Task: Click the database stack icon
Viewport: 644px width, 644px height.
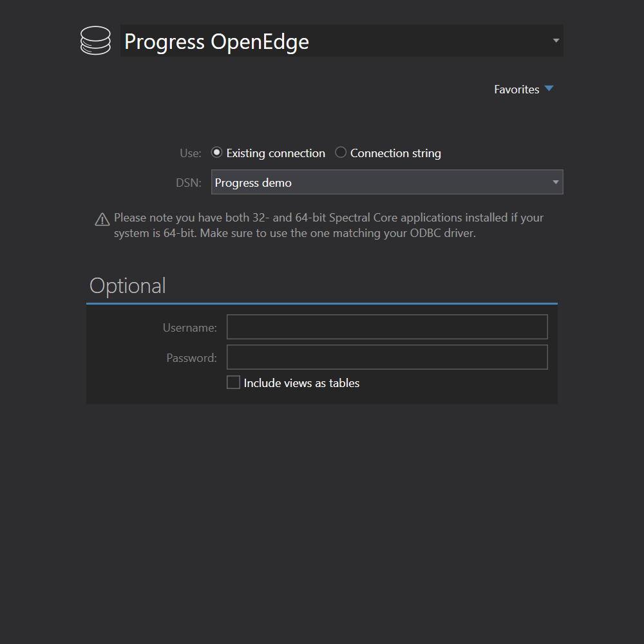Action: point(95,41)
